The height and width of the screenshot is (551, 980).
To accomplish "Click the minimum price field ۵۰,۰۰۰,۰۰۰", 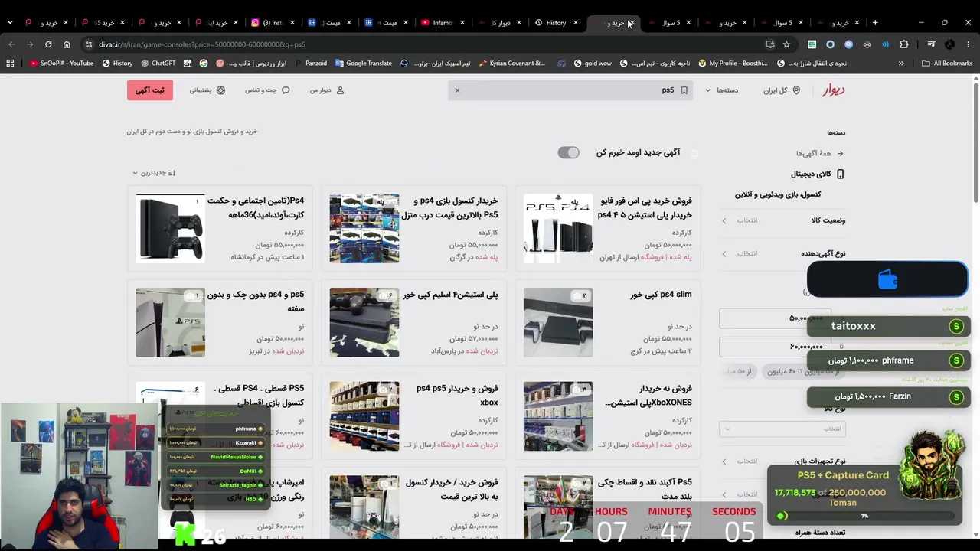I will tap(775, 318).
